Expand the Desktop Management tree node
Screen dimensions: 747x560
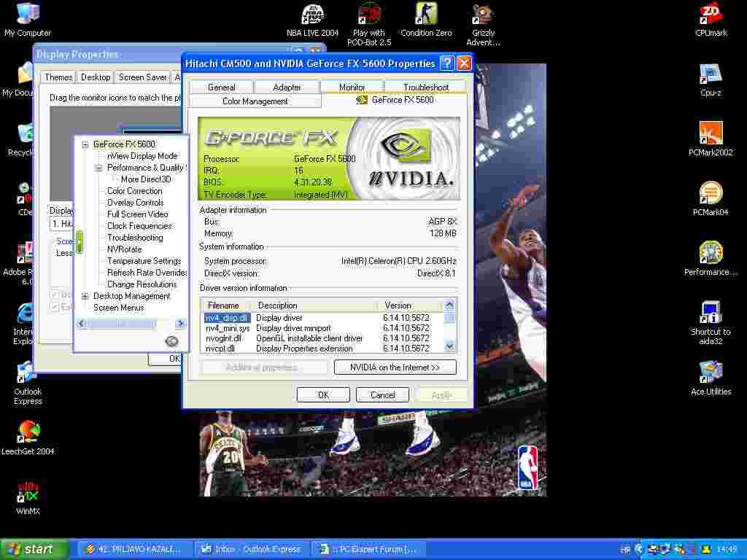(85, 296)
